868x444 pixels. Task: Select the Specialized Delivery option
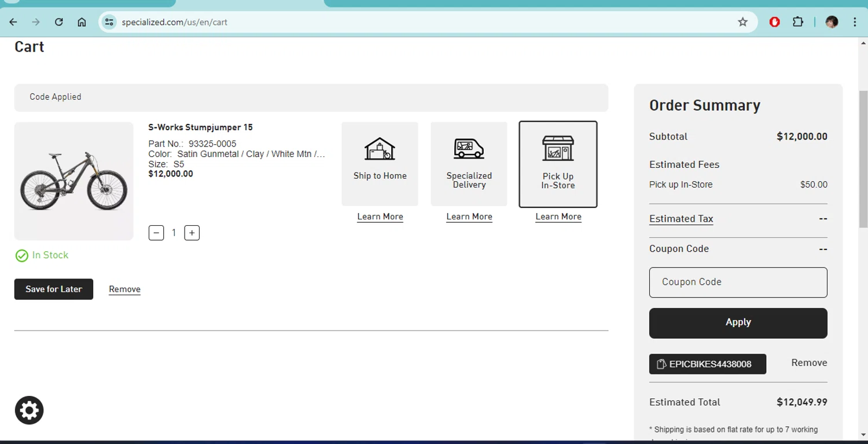(x=469, y=164)
